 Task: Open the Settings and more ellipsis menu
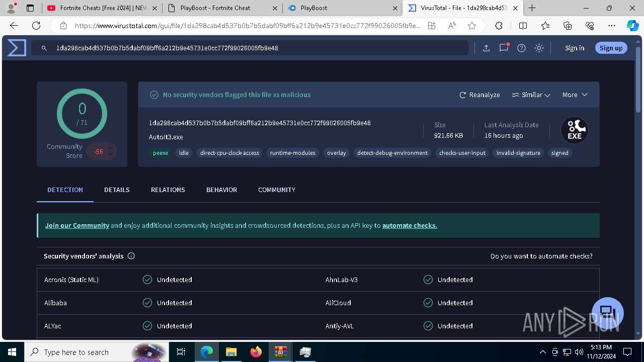(612, 26)
